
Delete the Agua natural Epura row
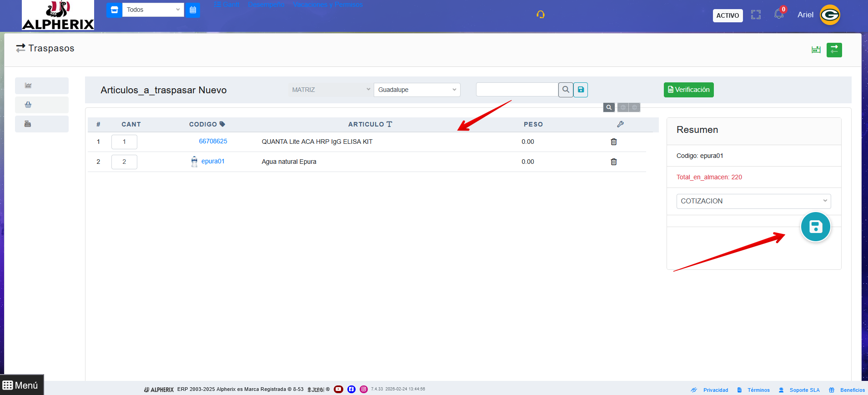pos(613,162)
